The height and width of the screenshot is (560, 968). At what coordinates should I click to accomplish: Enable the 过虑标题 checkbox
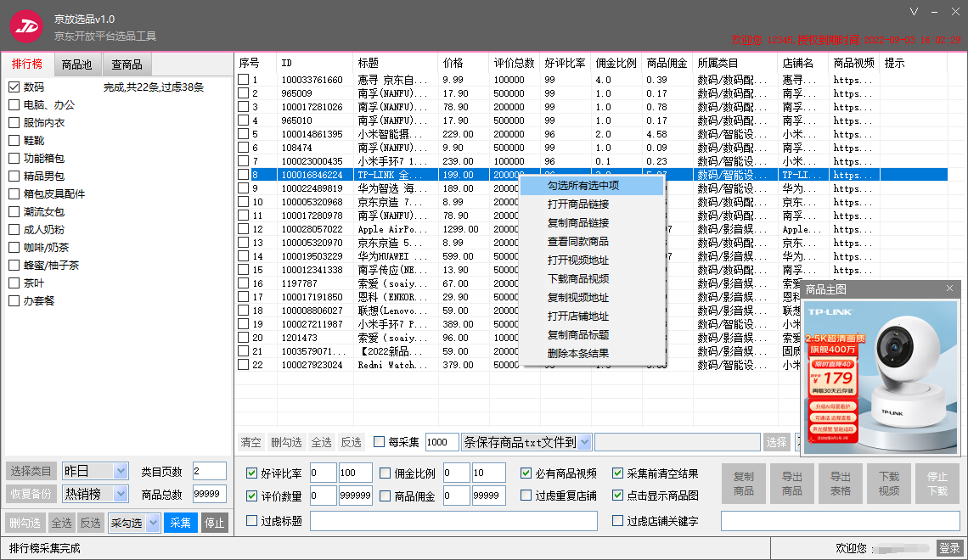click(251, 521)
